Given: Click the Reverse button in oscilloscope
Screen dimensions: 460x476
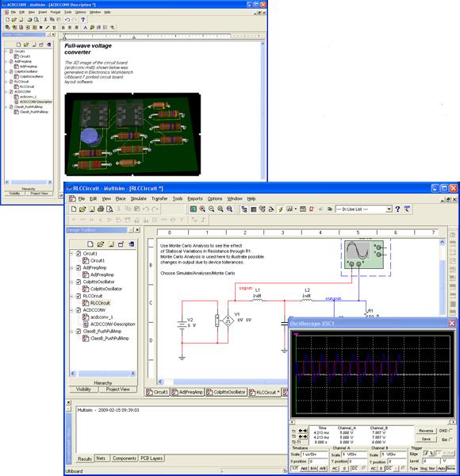Looking at the screenshot, I should pos(426,431).
